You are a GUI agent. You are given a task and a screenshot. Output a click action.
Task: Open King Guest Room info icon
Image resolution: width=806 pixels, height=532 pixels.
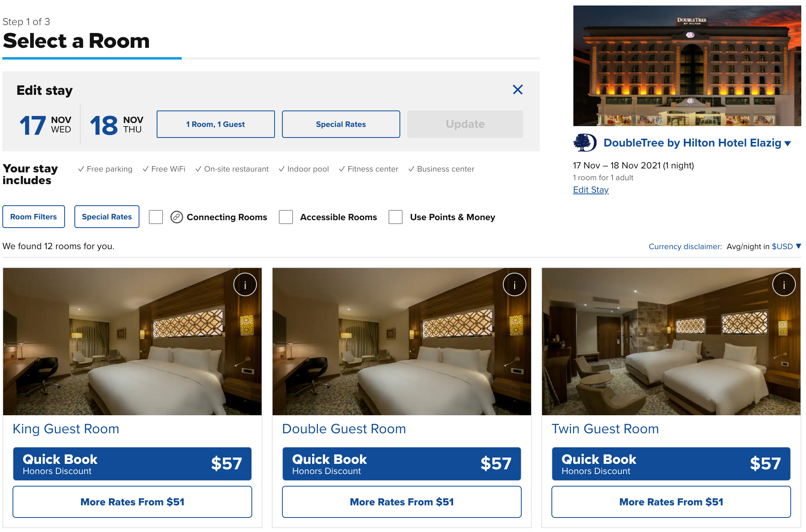pos(245,284)
